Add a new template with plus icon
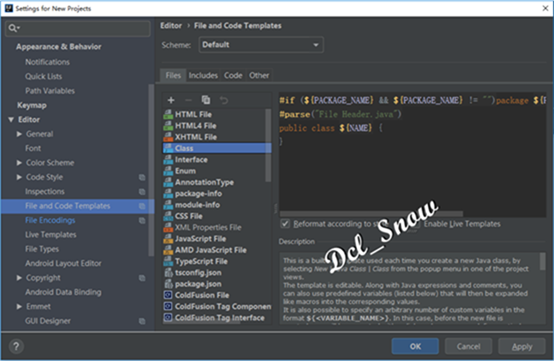Screen dimensions: 554x361 pyautogui.click(x=171, y=100)
